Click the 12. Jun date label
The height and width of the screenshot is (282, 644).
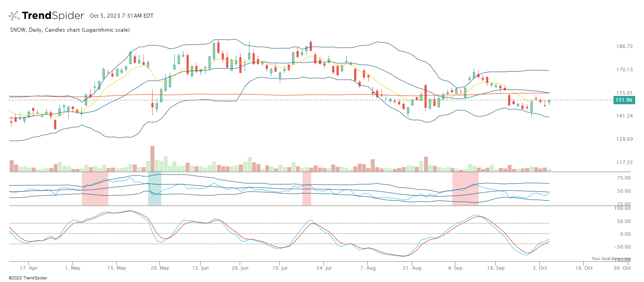(201, 267)
